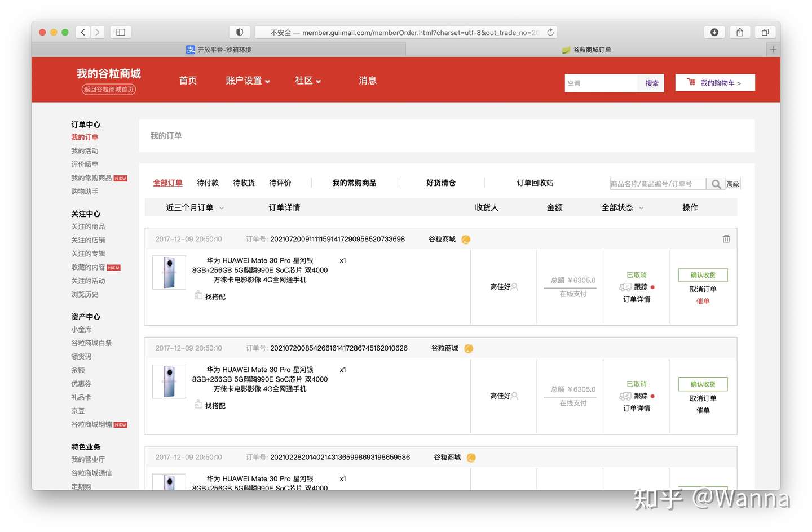This screenshot has width=812, height=532.
Task: Click the store badge icon for order ending 010626
Action: [469, 349]
